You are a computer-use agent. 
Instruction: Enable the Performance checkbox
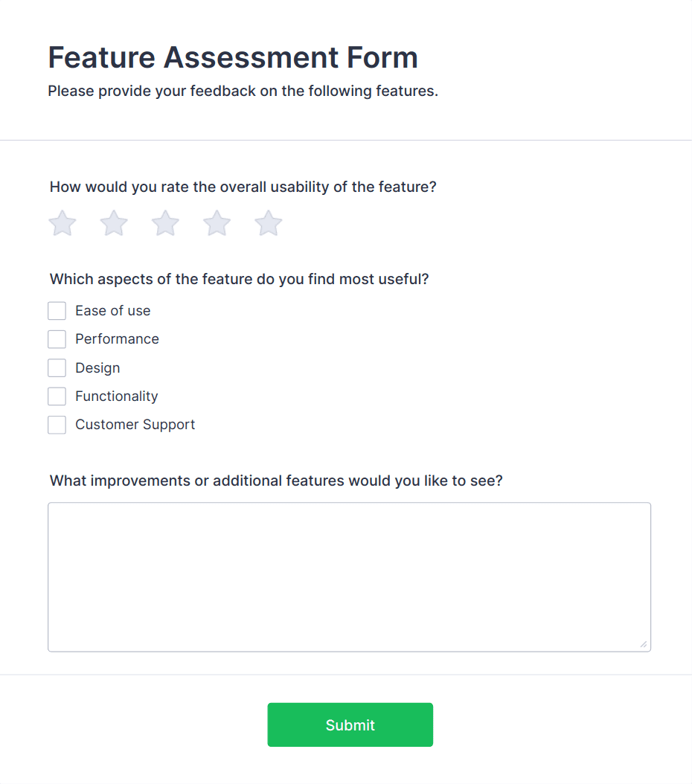tap(57, 338)
